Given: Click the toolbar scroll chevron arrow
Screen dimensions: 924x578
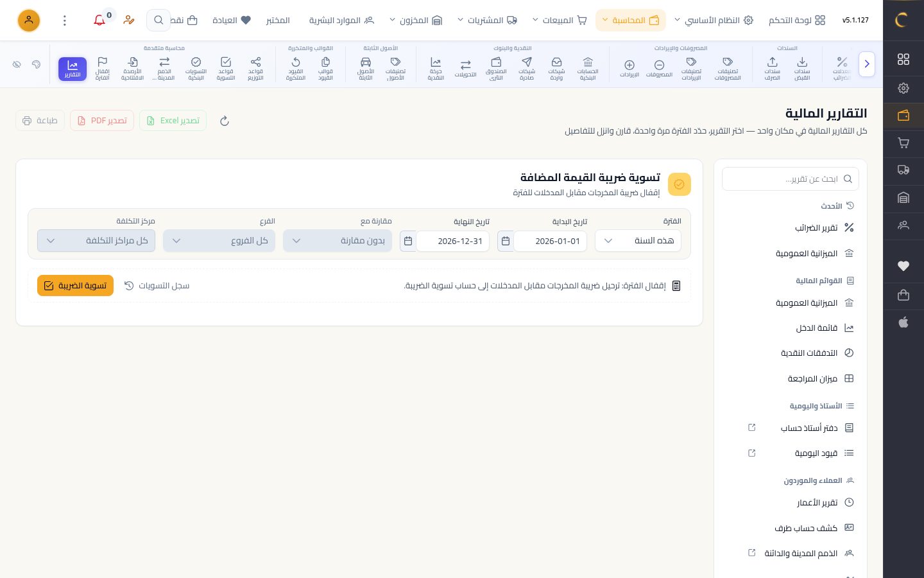Looking at the screenshot, I should coord(867,64).
